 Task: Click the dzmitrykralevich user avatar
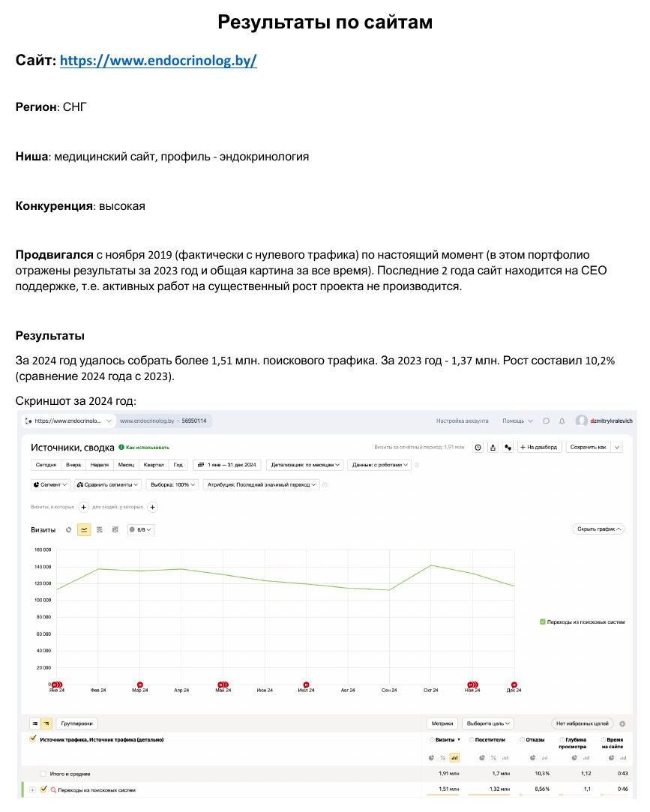point(582,421)
